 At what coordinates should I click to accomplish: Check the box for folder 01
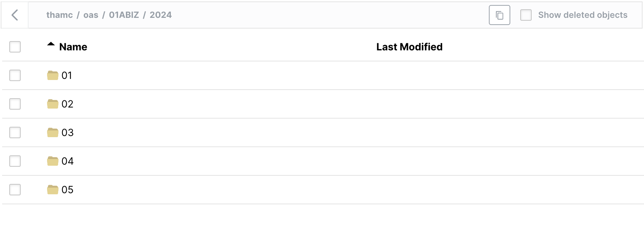(x=15, y=75)
